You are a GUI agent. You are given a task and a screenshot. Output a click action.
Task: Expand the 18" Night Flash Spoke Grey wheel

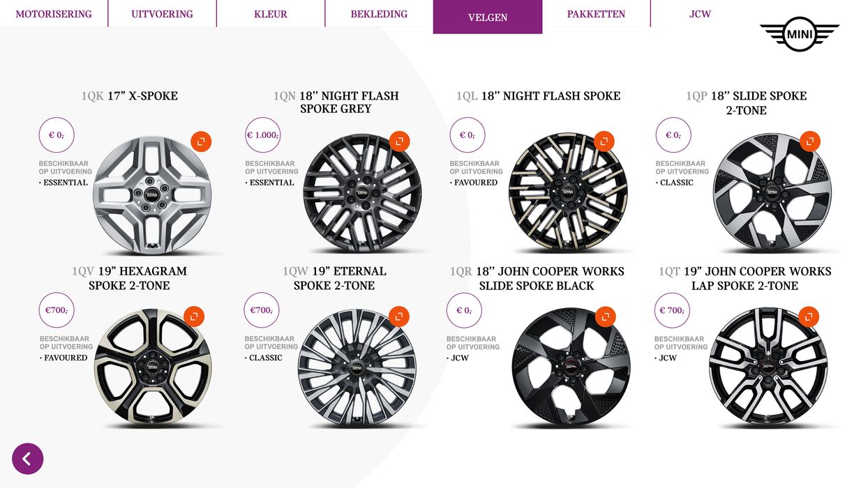(399, 142)
